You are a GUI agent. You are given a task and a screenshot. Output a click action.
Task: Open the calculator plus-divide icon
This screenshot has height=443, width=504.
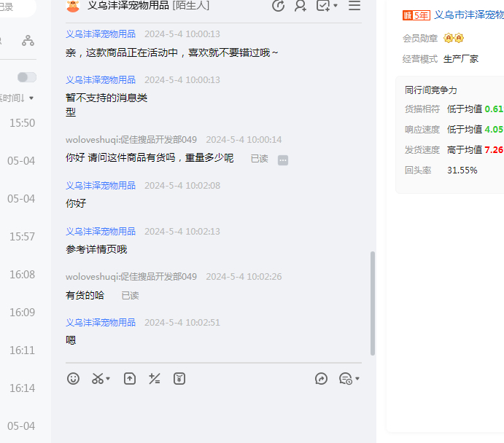(155, 379)
